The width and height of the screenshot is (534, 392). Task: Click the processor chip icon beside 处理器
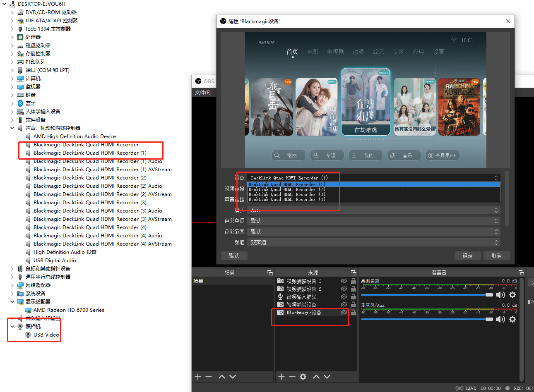[20, 37]
